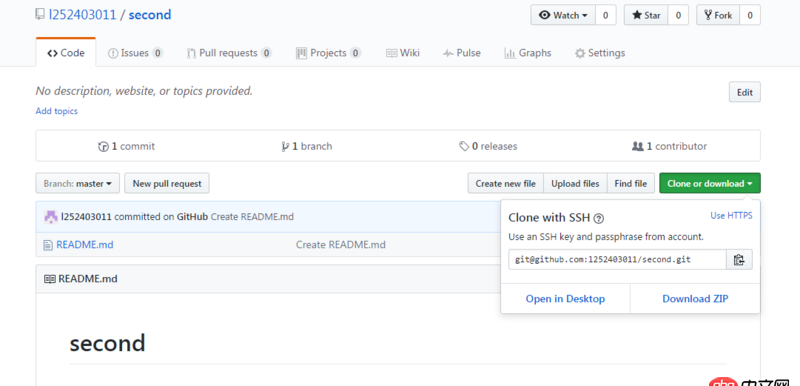Switch to Use HTTPS clone option
The width and height of the screenshot is (800, 386).
tap(731, 216)
